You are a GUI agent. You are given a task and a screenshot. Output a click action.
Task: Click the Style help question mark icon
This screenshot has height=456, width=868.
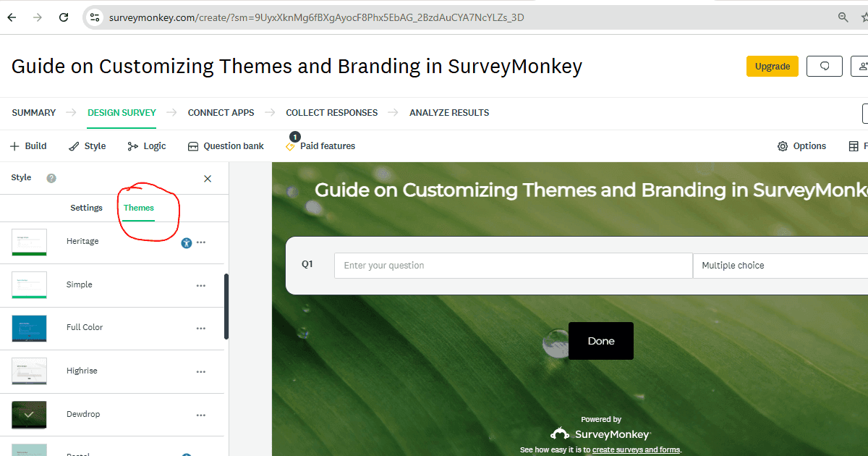(x=51, y=178)
